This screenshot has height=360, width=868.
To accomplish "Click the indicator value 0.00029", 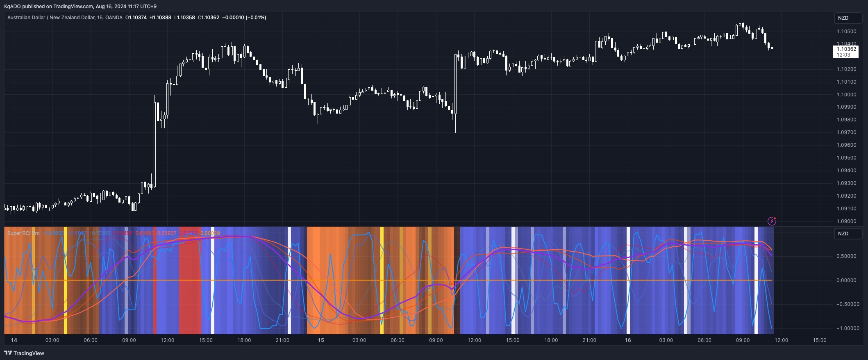I will pyautogui.click(x=210, y=233).
